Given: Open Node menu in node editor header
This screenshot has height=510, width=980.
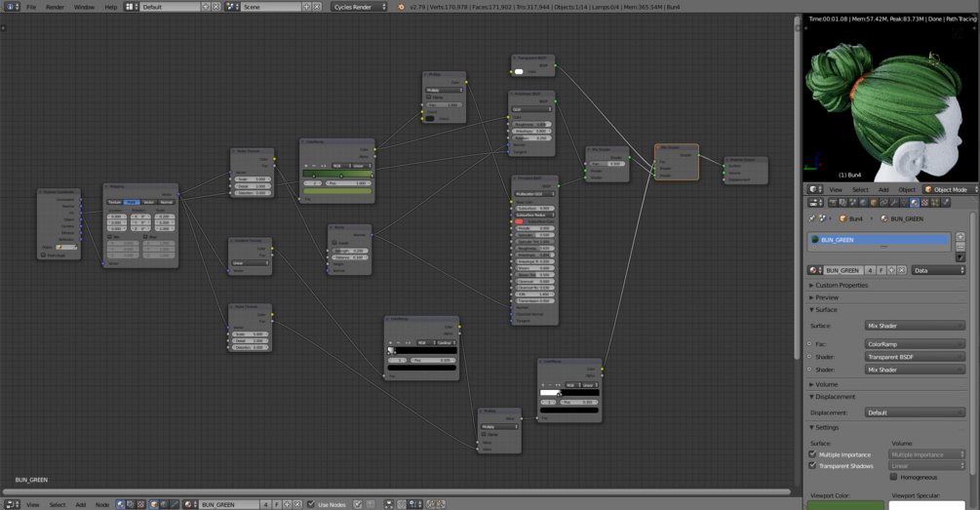Looking at the screenshot, I should tap(101, 504).
